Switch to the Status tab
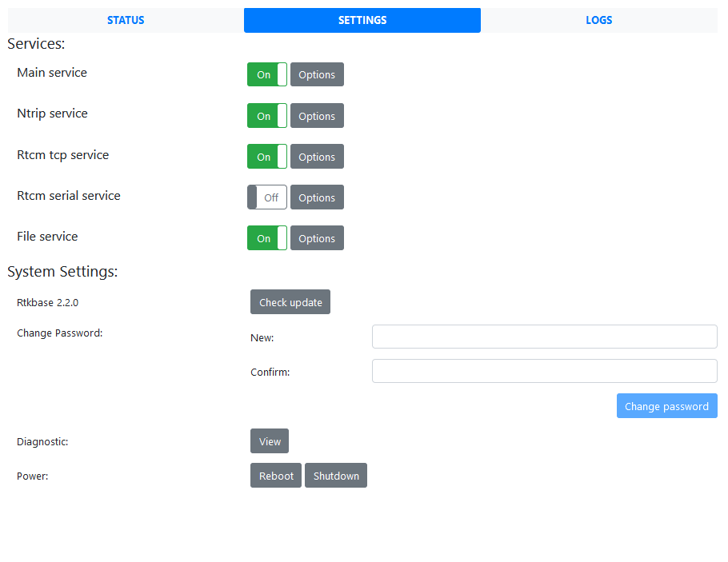 pyautogui.click(x=126, y=20)
